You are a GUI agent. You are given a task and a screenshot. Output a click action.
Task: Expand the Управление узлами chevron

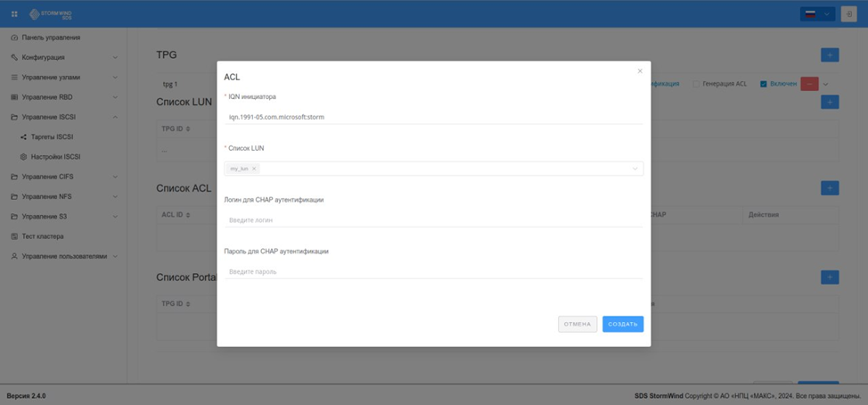click(x=115, y=78)
